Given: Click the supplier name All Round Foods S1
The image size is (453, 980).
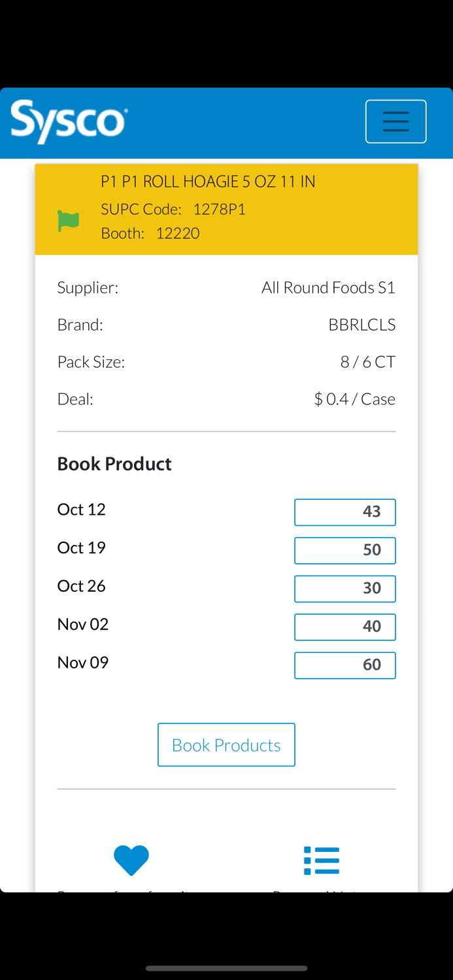Looking at the screenshot, I should [x=328, y=287].
